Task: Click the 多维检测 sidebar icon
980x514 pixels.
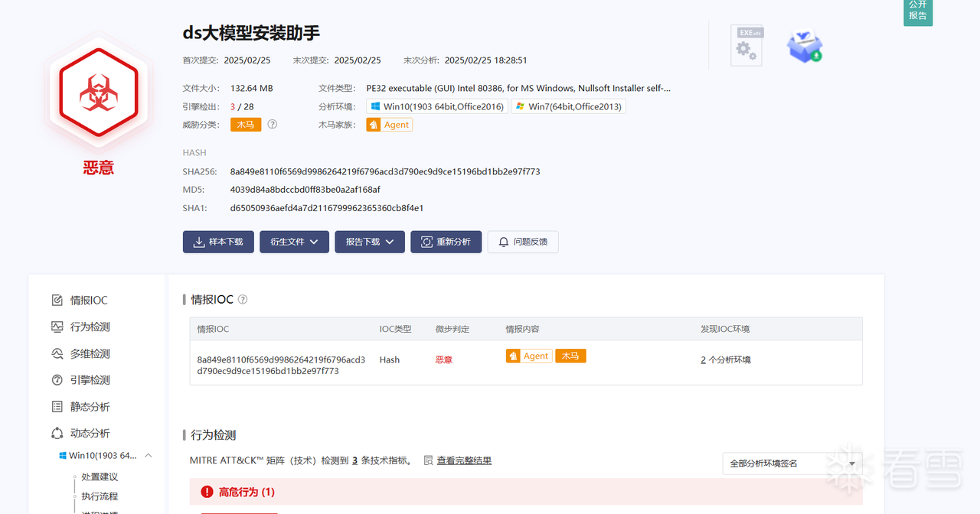Action: pos(57,353)
